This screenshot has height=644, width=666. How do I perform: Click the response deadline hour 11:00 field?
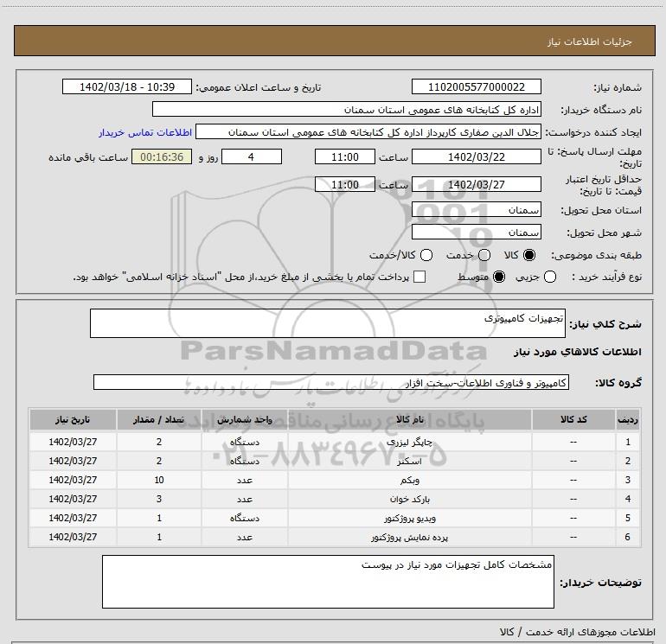(x=345, y=156)
